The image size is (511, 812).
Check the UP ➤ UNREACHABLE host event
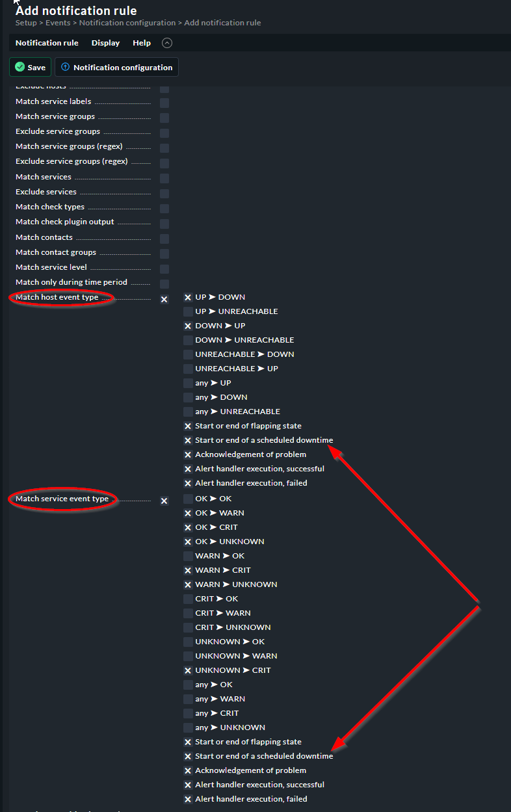pyautogui.click(x=188, y=311)
